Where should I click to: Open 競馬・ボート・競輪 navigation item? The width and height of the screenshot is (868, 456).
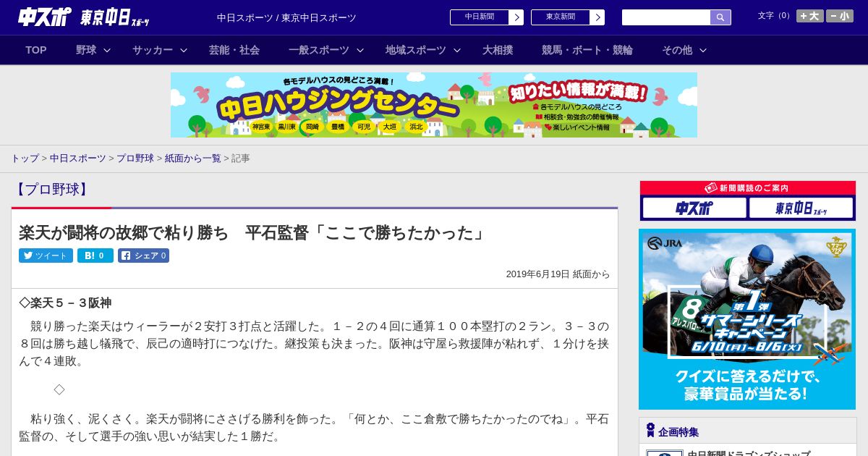(x=587, y=50)
